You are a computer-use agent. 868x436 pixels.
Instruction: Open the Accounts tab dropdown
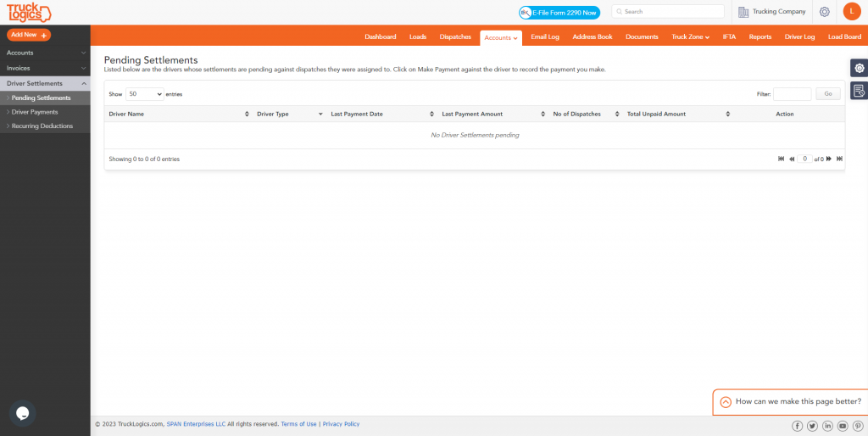[x=501, y=37]
